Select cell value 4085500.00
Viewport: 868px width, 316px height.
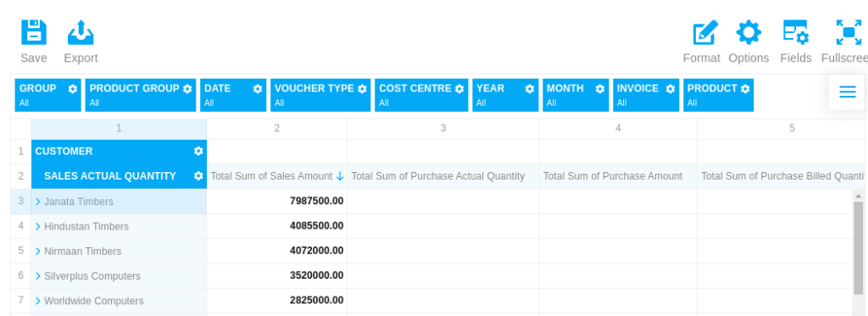[x=317, y=226]
